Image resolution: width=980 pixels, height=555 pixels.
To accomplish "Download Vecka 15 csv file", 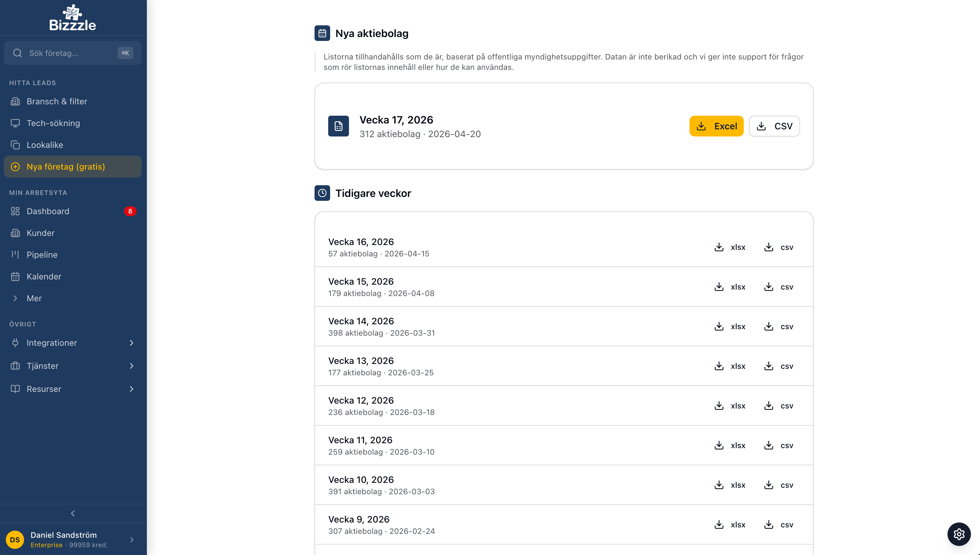I will 779,287.
